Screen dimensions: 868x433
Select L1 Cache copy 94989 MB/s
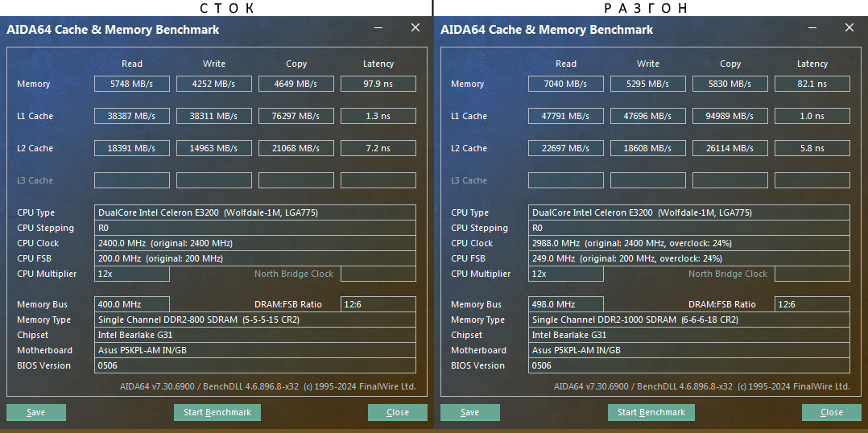click(x=730, y=116)
